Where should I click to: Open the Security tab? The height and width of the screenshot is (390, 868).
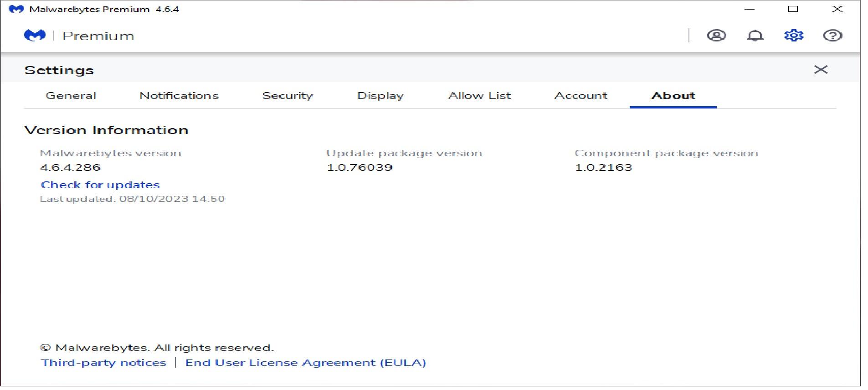click(288, 96)
